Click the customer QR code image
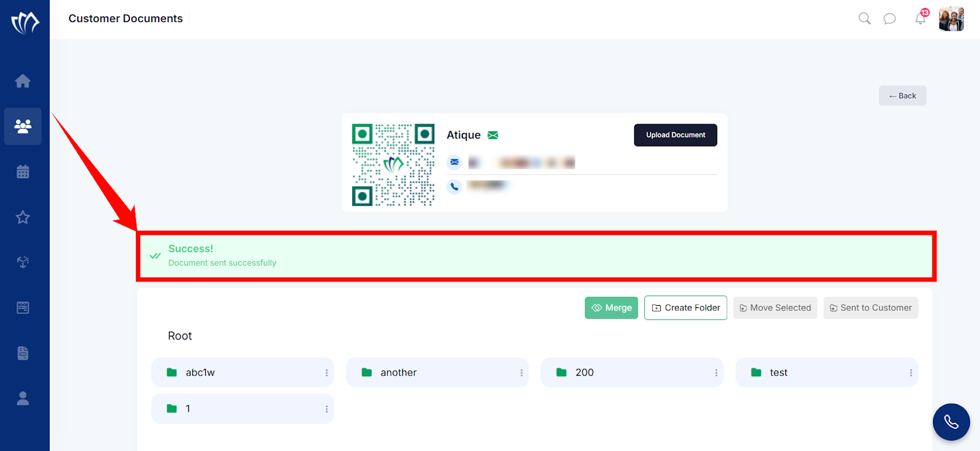 393,165
